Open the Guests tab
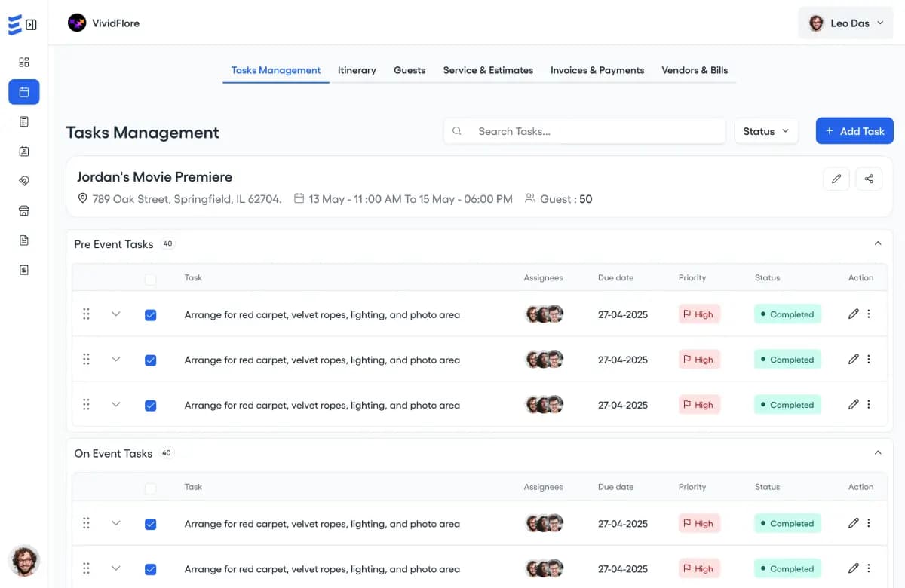The height and width of the screenshot is (588, 905). tap(410, 70)
